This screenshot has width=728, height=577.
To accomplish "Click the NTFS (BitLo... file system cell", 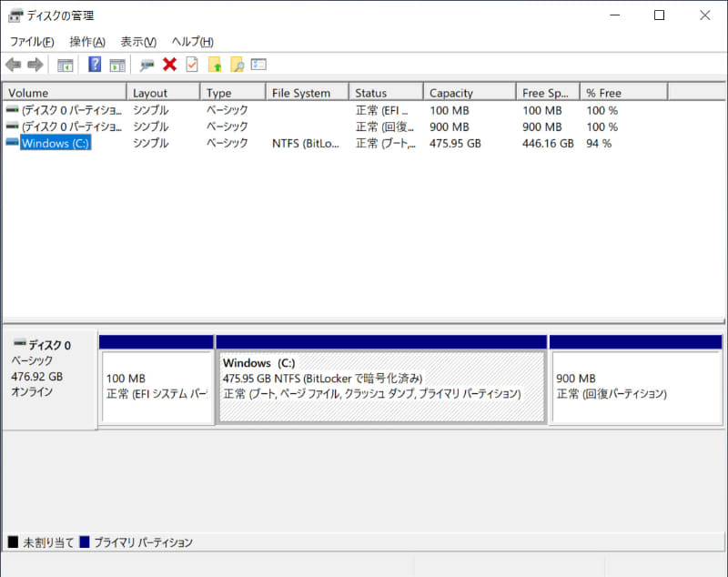I will 306,144.
